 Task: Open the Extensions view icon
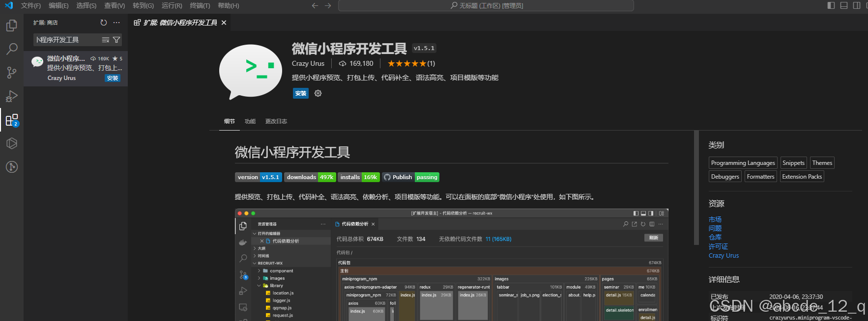[x=12, y=120]
